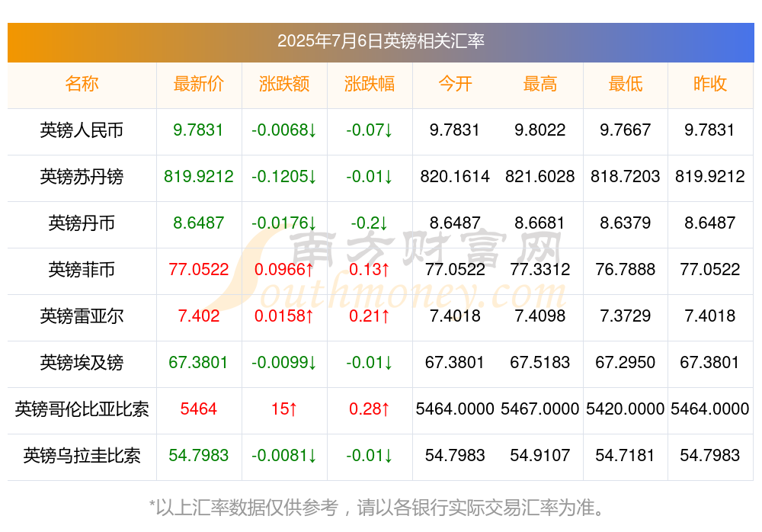Click the 英镑苏丹镑 row name
762x532 pixels.
pos(82,177)
